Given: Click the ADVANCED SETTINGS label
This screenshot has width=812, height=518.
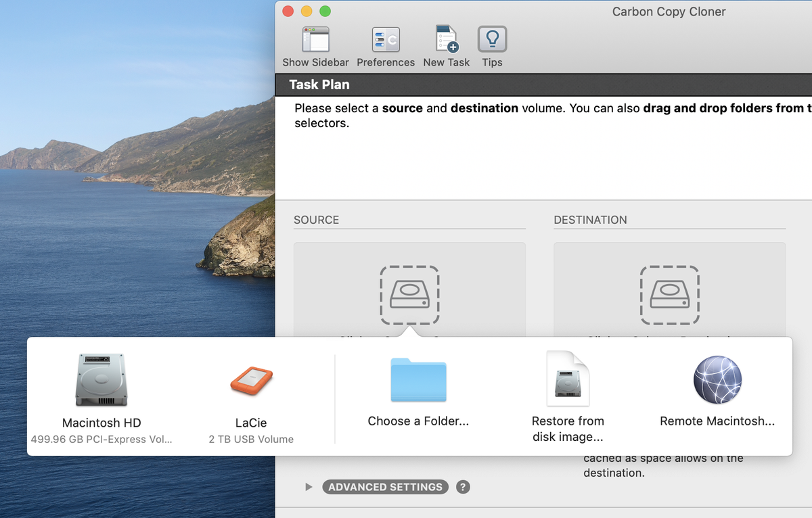Looking at the screenshot, I should tap(385, 486).
